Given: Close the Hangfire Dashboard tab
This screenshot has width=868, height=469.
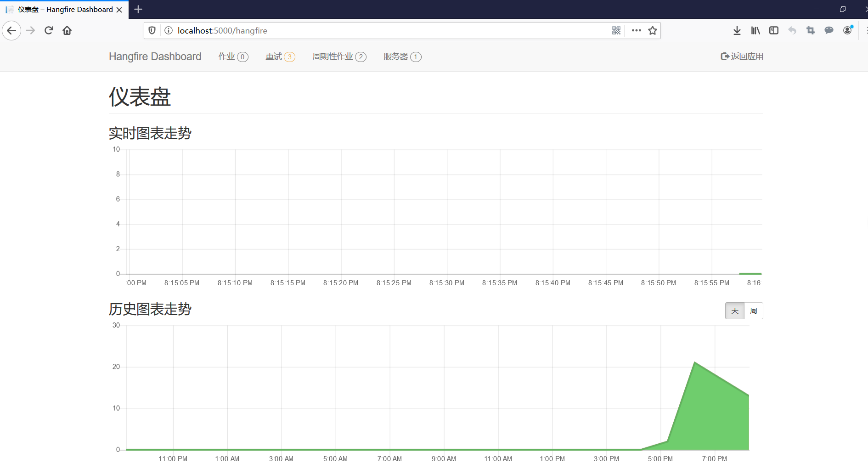Looking at the screenshot, I should point(119,10).
